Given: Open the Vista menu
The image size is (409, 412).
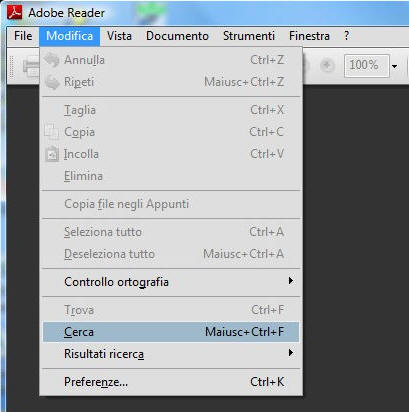Looking at the screenshot, I should coord(119,36).
